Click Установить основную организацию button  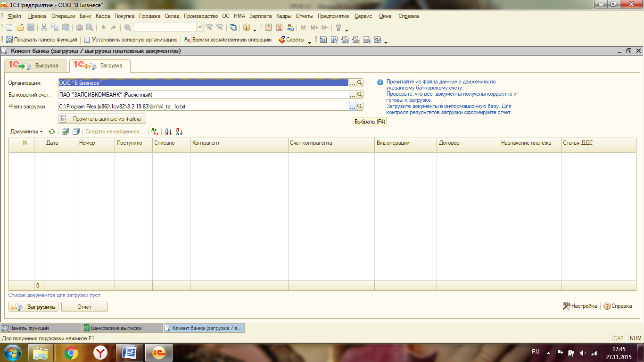pos(131,40)
